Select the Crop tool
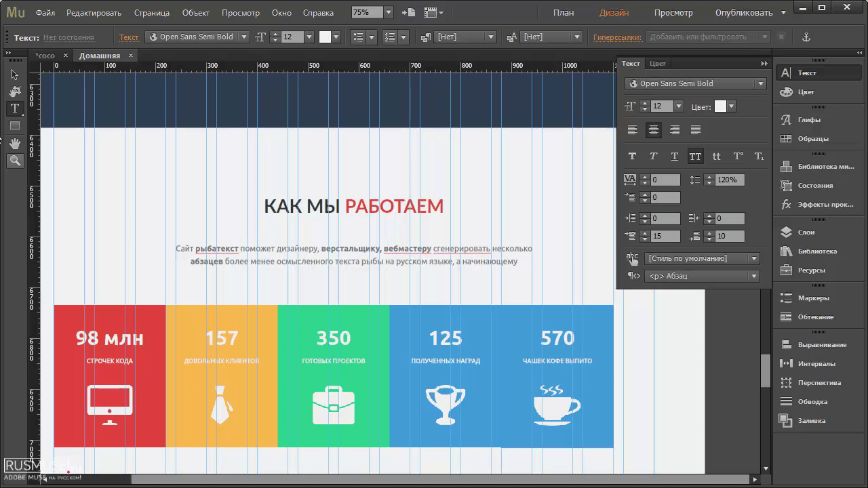 click(14, 91)
